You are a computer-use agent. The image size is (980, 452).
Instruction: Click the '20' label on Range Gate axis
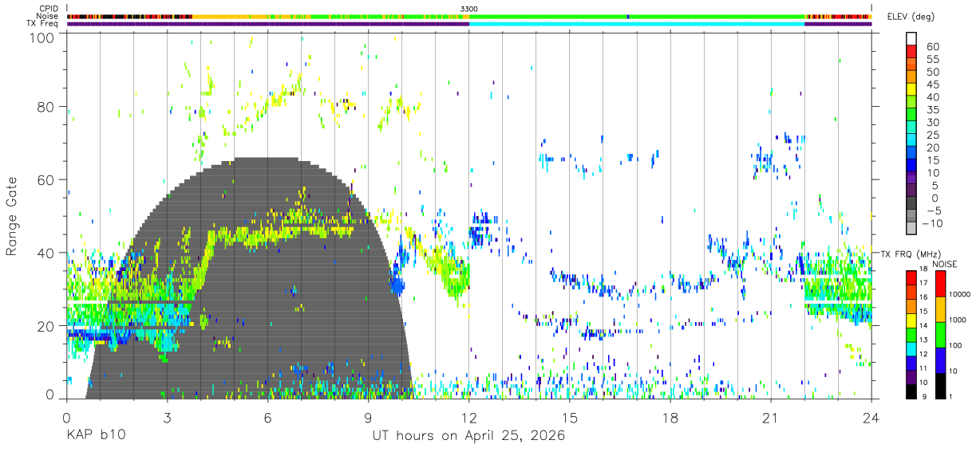point(46,326)
